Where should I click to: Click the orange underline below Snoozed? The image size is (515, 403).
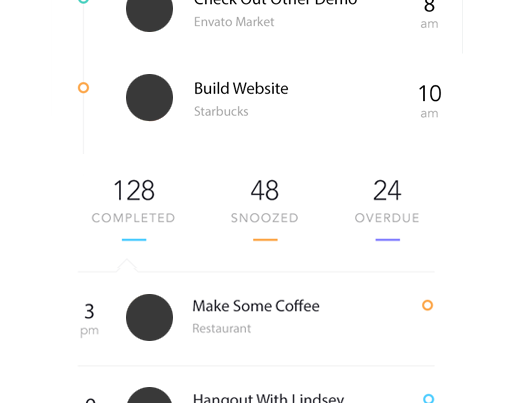(265, 240)
